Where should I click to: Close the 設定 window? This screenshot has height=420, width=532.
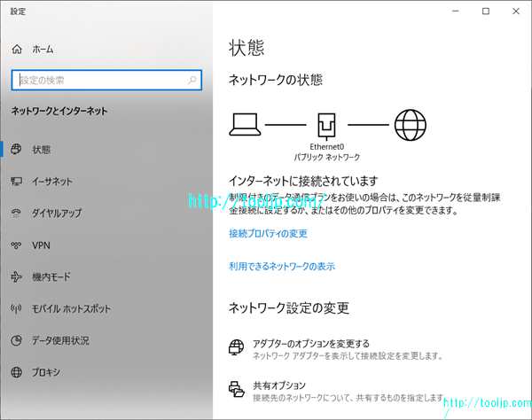click(x=516, y=12)
